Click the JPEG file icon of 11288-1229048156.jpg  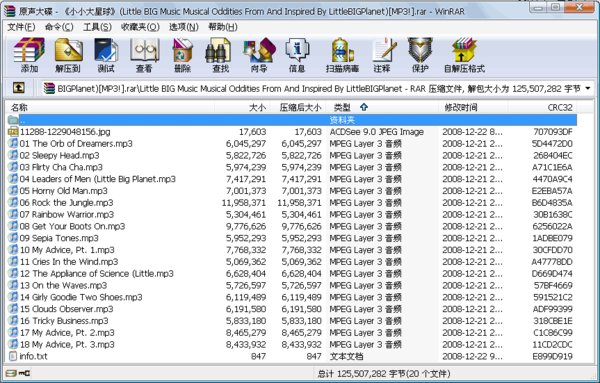[x=13, y=132]
